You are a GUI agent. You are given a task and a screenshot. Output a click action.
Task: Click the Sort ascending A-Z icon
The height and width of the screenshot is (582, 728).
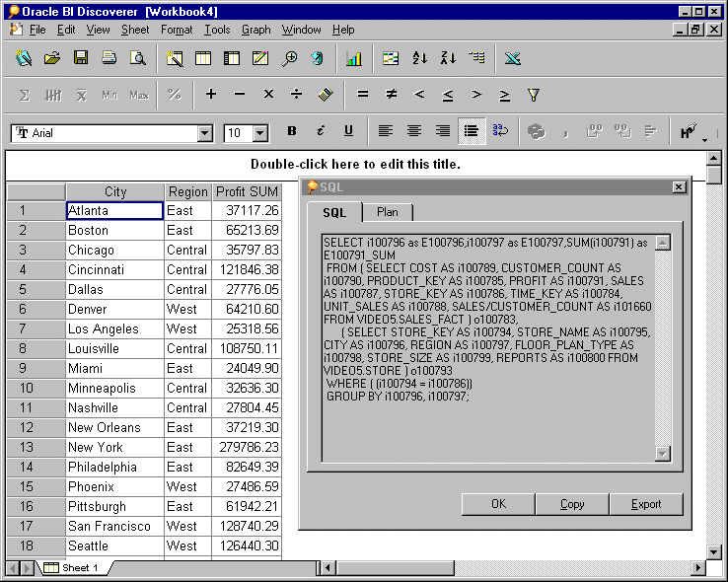419,59
